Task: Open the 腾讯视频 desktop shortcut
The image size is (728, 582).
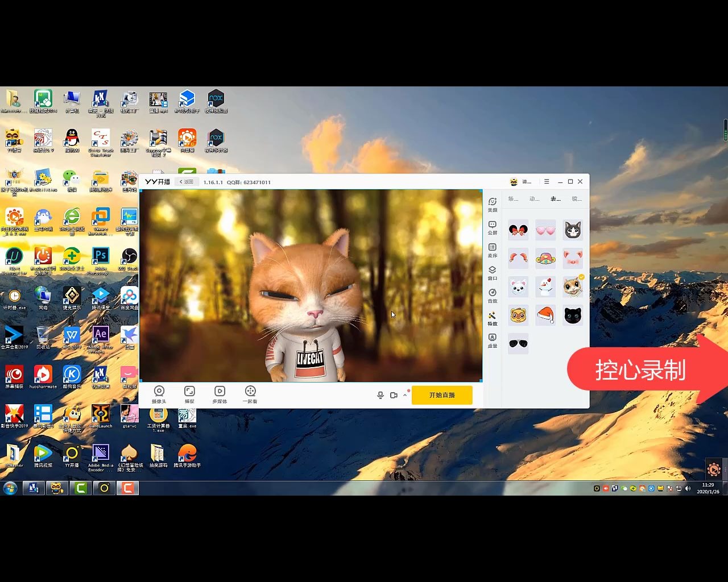Action: [43, 456]
